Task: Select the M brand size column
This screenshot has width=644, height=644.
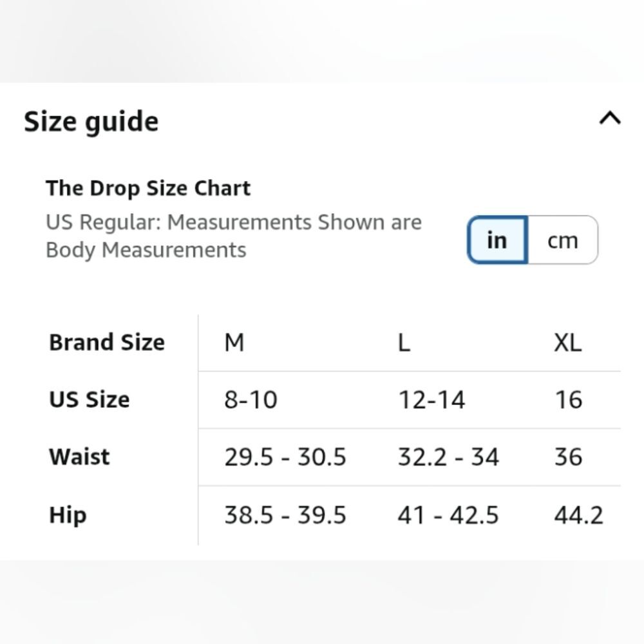Action: pyautogui.click(x=234, y=342)
